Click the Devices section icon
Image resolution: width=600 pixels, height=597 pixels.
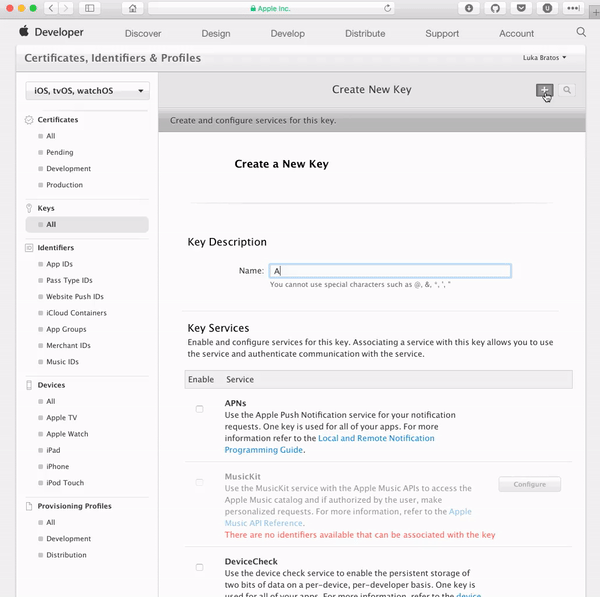click(x=29, y=385)
